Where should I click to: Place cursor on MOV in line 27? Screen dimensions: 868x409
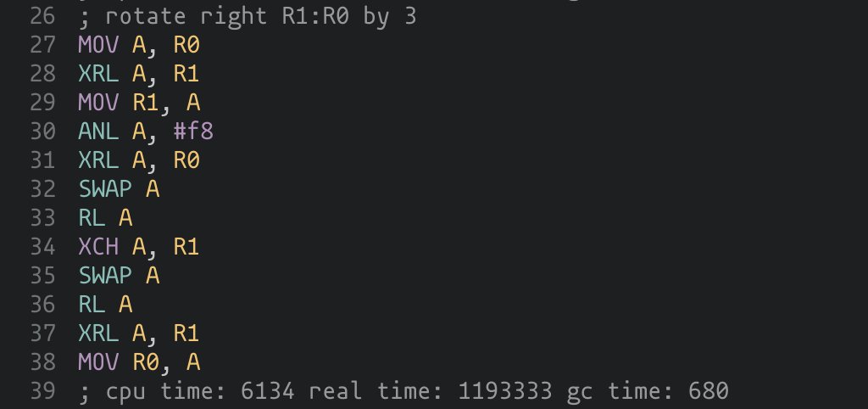[x=98, y=45]
